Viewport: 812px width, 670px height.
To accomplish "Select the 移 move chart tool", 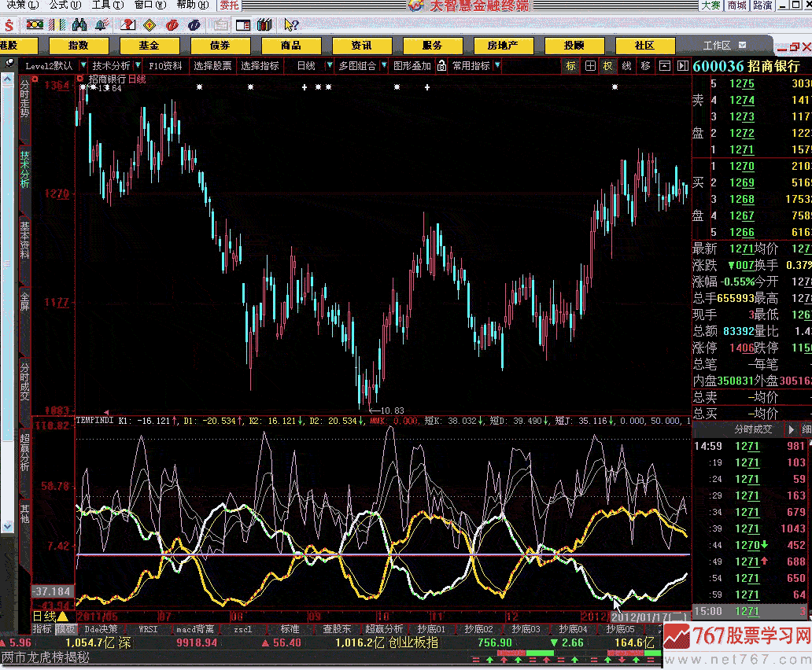I will (645, 66).
